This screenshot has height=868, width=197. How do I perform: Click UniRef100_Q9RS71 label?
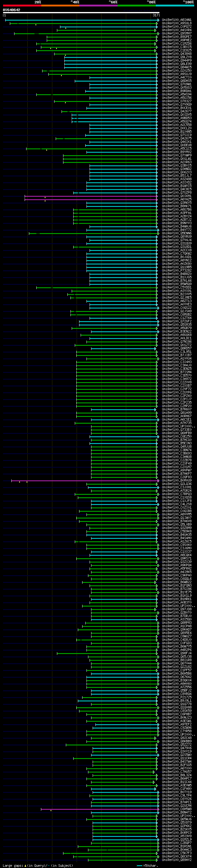[x=177, y=558]
